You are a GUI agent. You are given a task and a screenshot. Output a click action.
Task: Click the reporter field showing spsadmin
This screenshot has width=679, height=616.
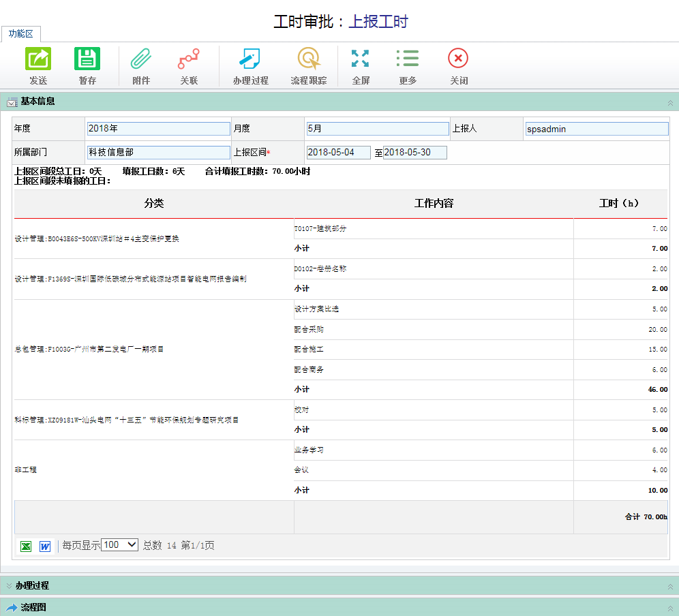[597, 129]
